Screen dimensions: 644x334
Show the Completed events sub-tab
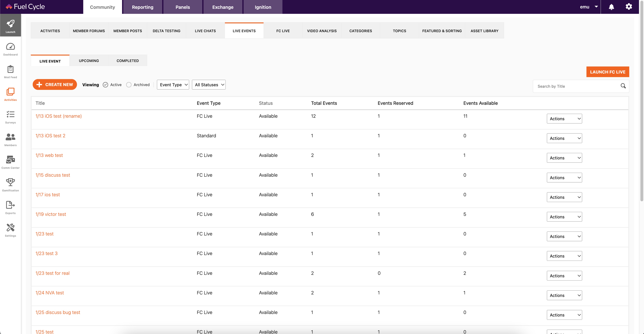click(x=128, y=61)
